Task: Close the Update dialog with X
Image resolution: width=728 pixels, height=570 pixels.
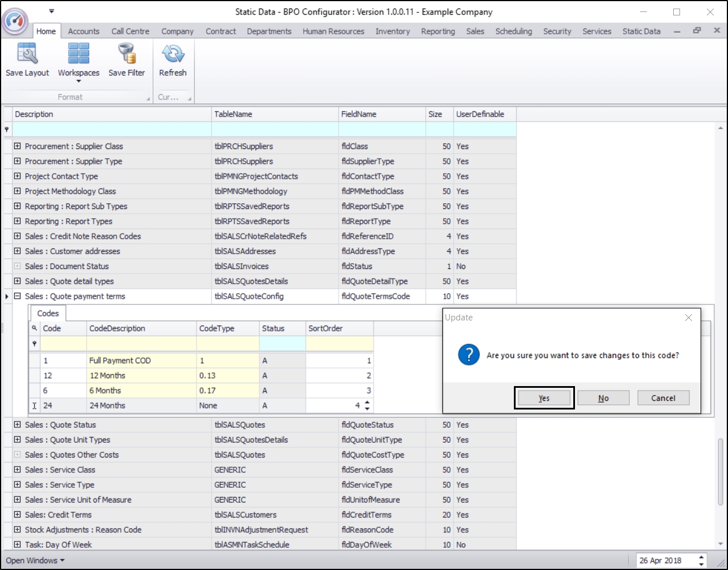Action: pyautogui.click(x=688, y=318)
